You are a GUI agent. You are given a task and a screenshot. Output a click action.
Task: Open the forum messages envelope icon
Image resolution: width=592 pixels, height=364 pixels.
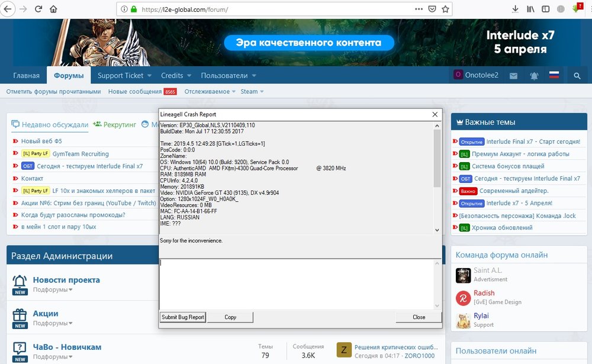[x=513, y=76]
